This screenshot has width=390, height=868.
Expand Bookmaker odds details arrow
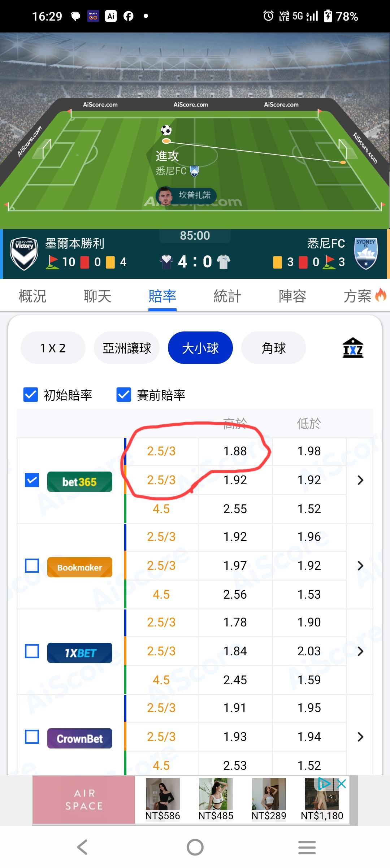click(x=360, y=566)
